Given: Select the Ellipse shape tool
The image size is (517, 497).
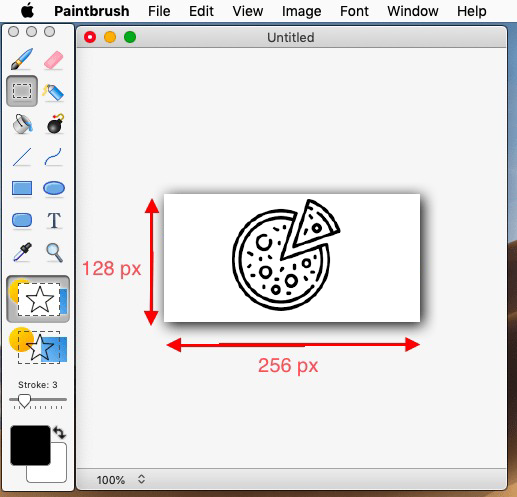Looking at the screenshot, I should point(54,188).
